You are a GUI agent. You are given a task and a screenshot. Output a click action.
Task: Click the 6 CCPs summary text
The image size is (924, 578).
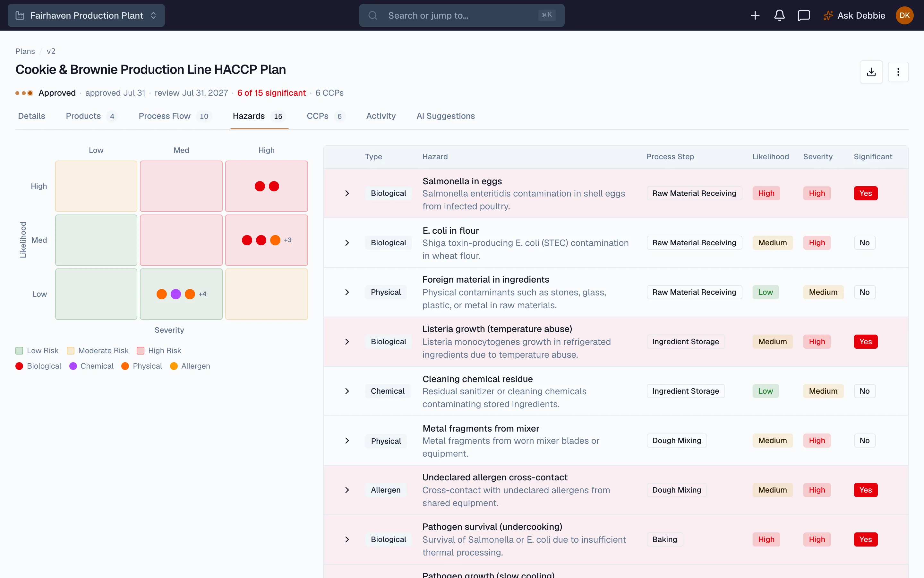click(329, 93)
